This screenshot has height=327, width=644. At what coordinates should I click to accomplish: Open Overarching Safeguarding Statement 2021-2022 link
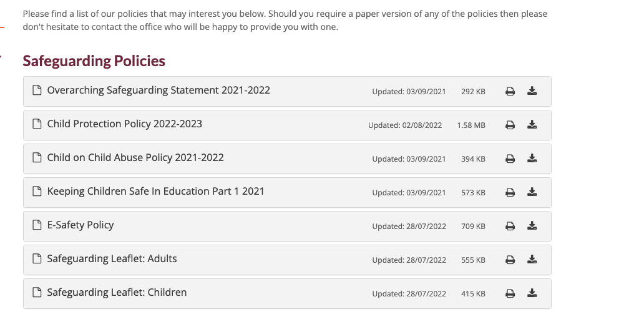click(x=159, y=90)
